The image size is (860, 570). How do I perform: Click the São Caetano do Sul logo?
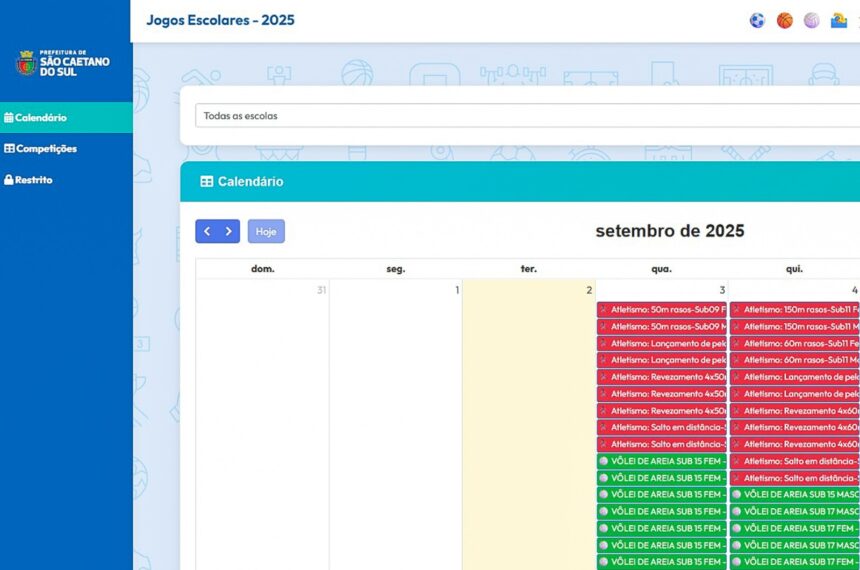(65, 63)
